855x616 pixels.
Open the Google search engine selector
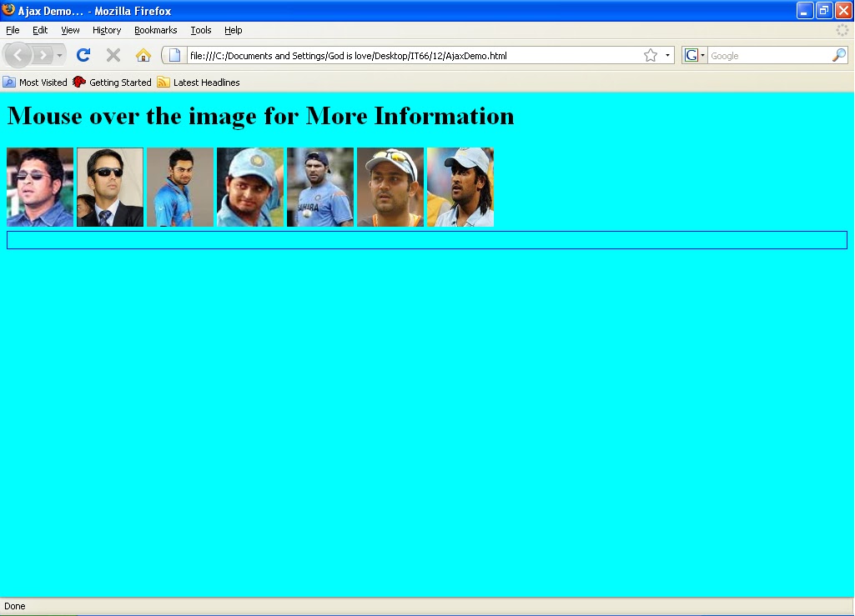pyautogui.click(x=695, y=55)
